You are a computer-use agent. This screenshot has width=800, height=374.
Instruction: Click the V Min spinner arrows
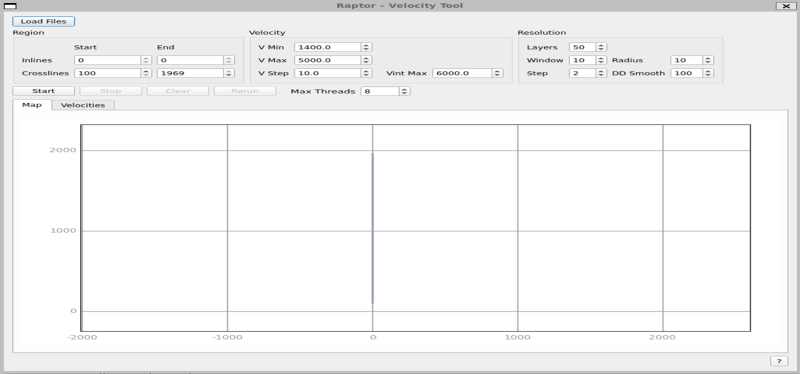(x=366, y=47)
